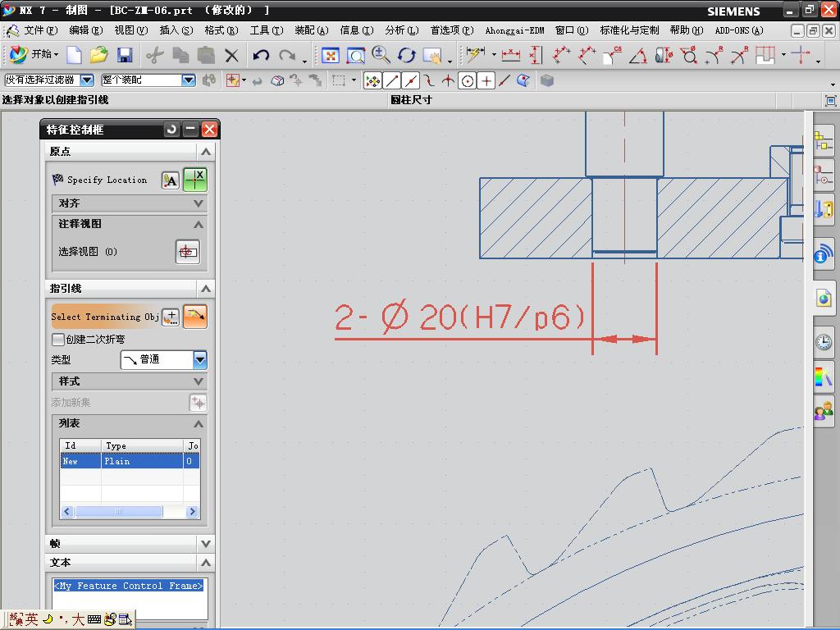Toggle the snap arc center option
The width and height of the screenshot is (840, 630).
[467, 81]
